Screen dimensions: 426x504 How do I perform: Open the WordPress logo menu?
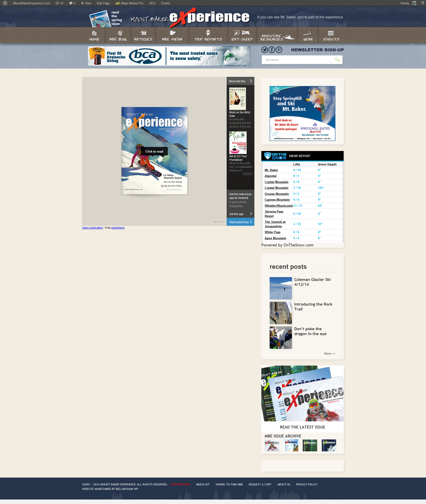(5, 3)
